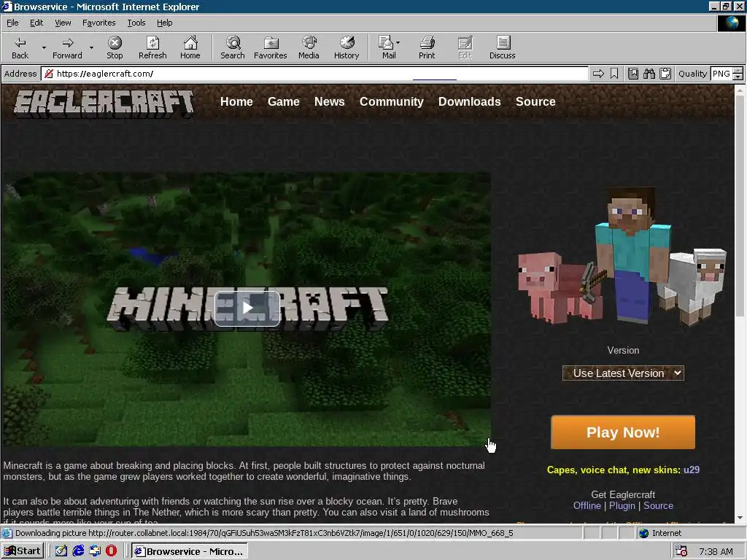Click the Quality spinner up arrow
The width and height of the screenshot is (747, 560).
pos(738,71)
